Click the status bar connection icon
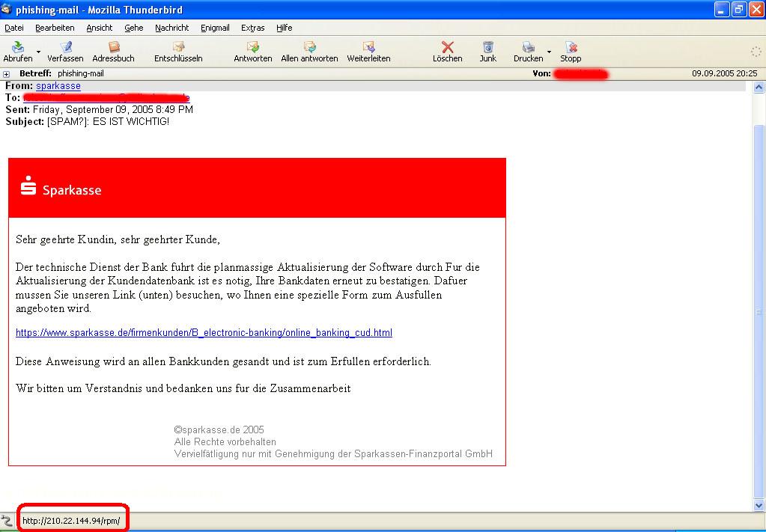The height and width of the screenshot is (532, 766). point(6,521)
